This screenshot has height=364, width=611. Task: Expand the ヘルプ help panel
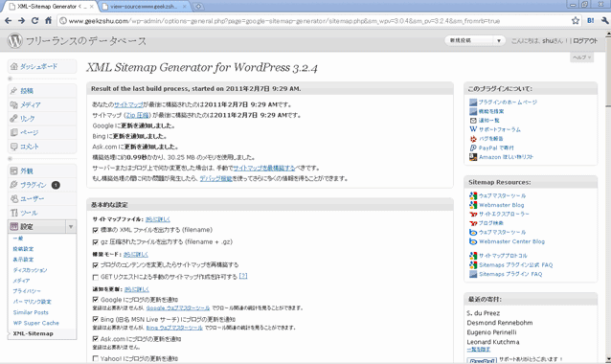(x=581, y=57)
